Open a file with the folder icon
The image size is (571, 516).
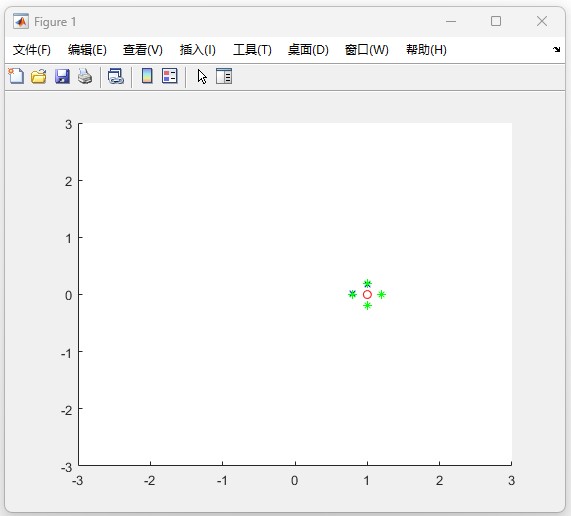tap(39, 76)
